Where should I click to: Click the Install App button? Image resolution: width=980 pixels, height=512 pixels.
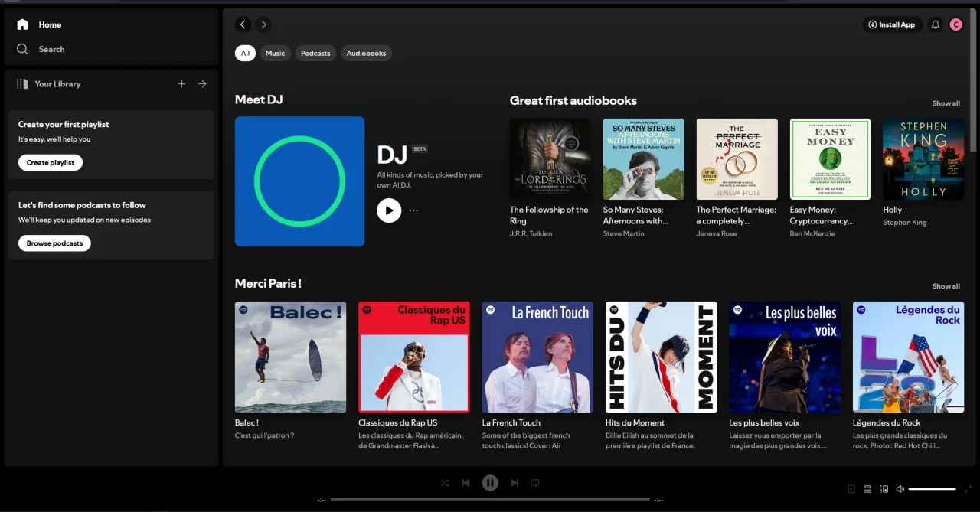892,24
